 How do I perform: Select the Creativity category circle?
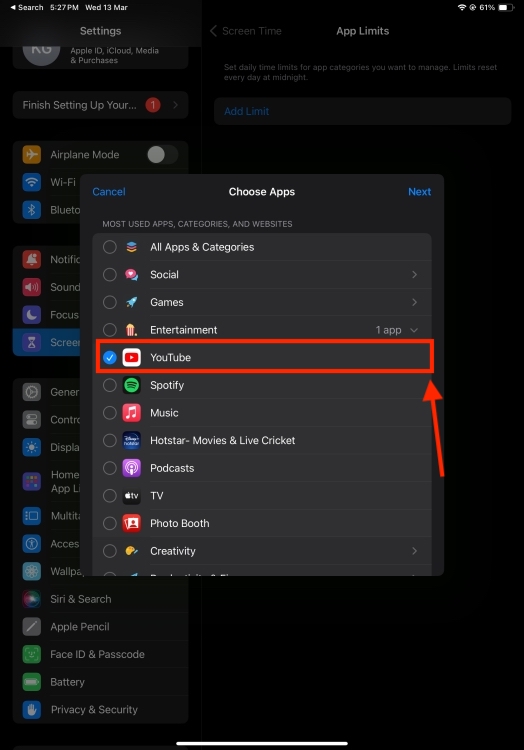[109, 551]
